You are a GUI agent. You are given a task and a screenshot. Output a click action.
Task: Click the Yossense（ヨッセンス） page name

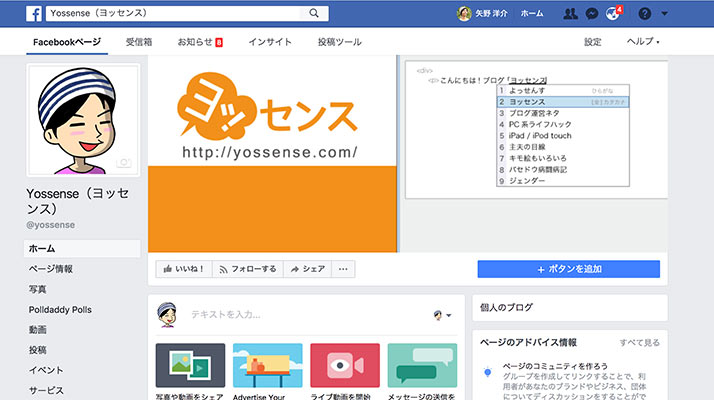coord(78,201)
